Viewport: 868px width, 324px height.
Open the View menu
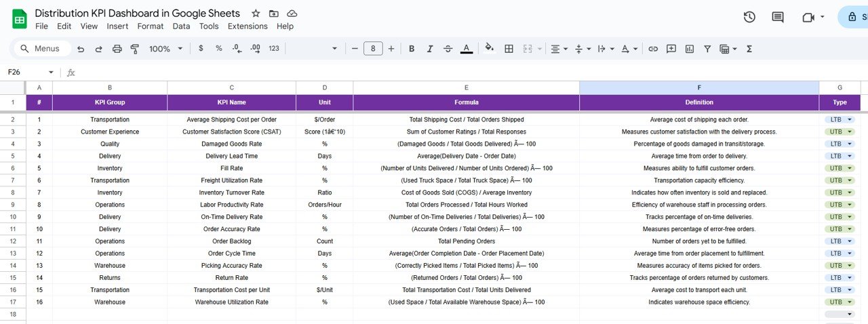[x=89, y=26]
